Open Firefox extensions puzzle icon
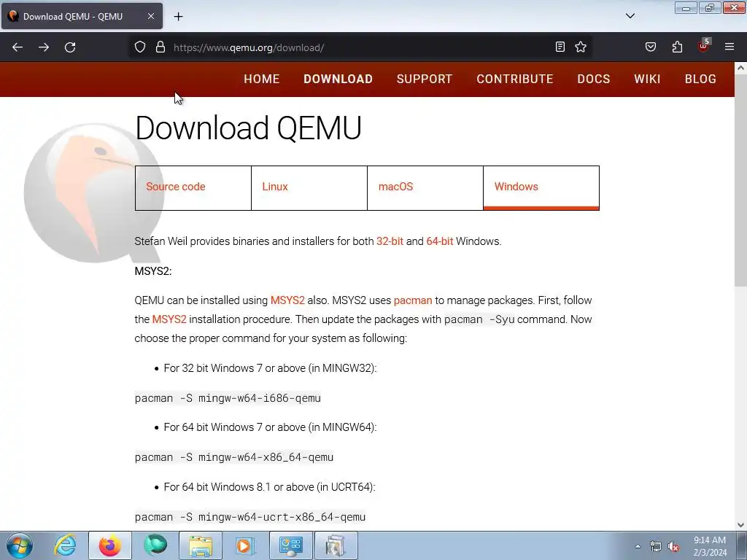Viewport: 747px width, 560px height. point(677,47)
